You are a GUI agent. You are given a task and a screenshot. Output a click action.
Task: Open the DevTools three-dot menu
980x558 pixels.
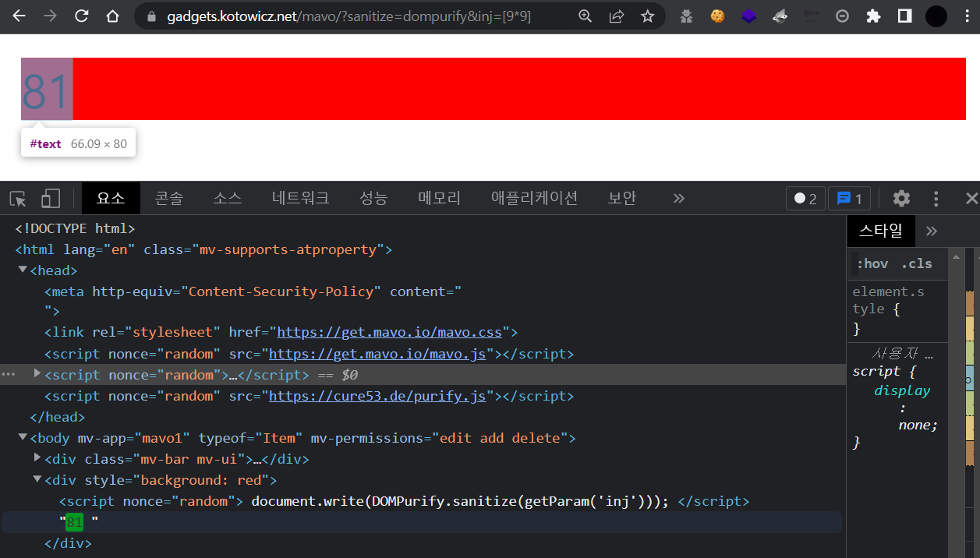(936, 199)
